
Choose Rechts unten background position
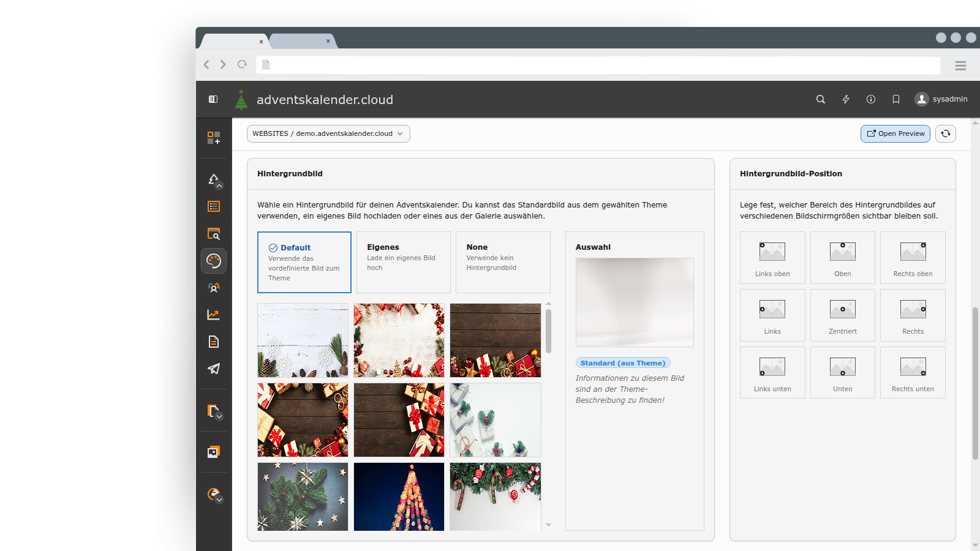click(913, 372)
